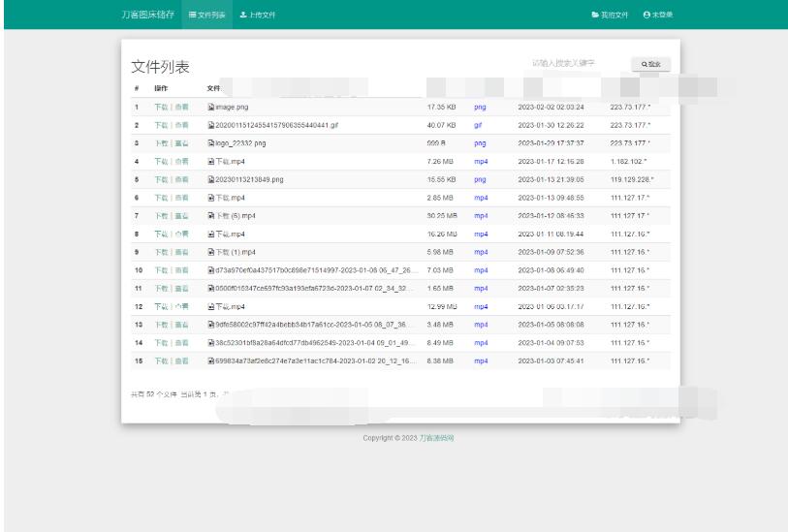
Task: Click the file icon for 下载 (1).mp4
Action: point(210,252)
